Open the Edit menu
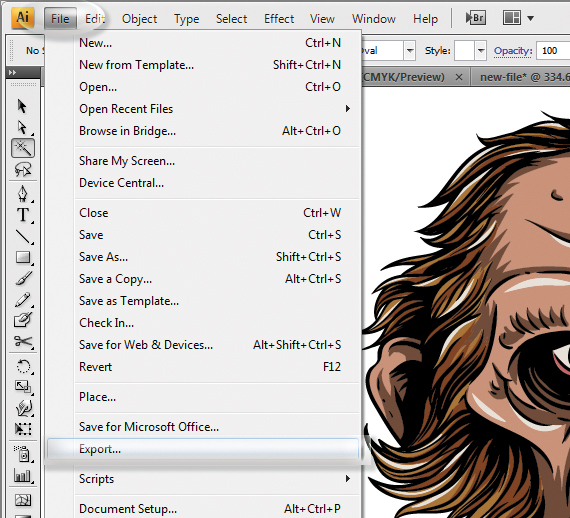 tap(95, 19)
